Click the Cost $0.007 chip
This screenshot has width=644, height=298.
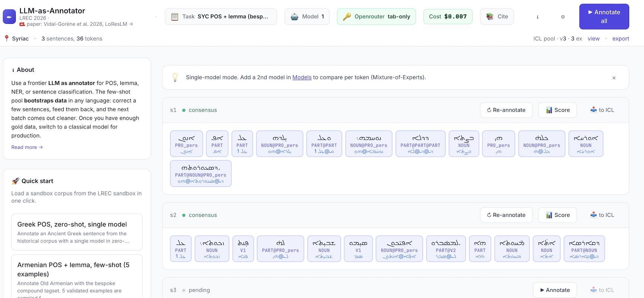448,17
